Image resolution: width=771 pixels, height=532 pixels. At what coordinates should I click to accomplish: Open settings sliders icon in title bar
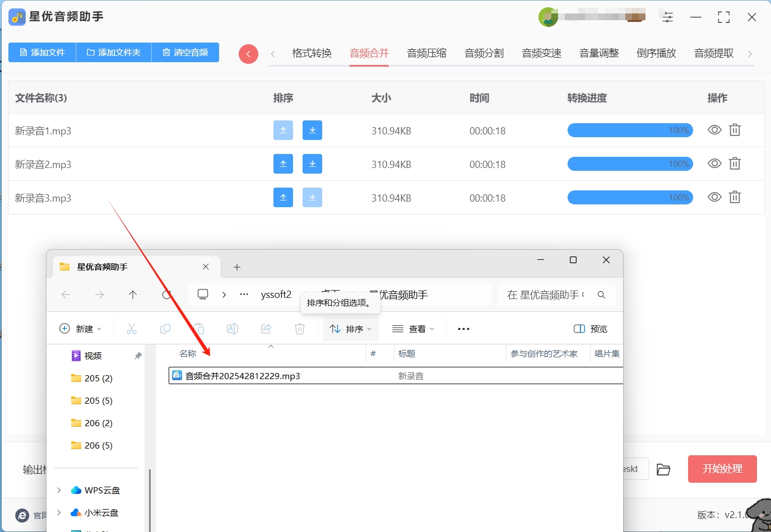(x=668, y=17)
